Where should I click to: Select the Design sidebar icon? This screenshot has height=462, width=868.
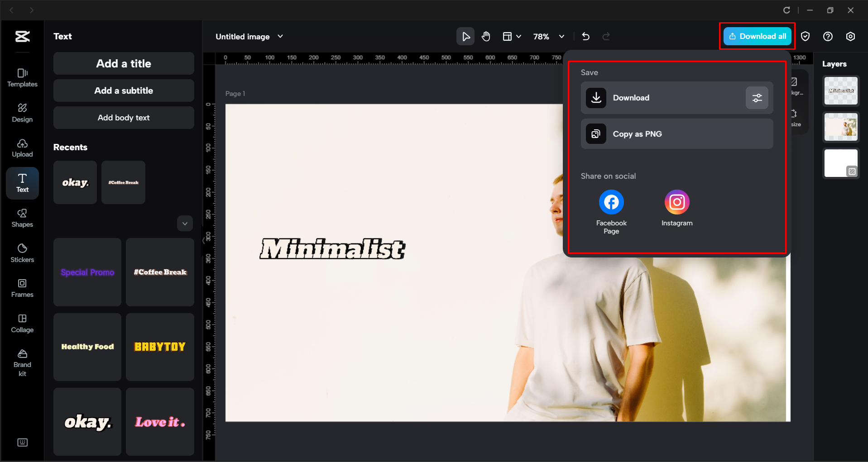coord(22,113)
